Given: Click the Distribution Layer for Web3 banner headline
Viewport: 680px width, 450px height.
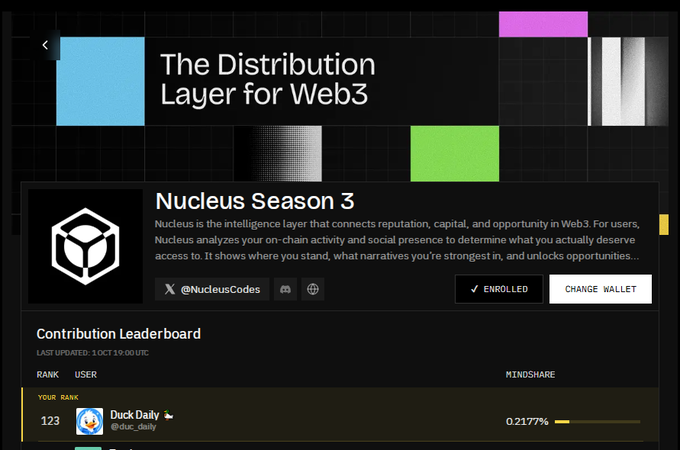Looking at the screenshot, I should (268, 79).
